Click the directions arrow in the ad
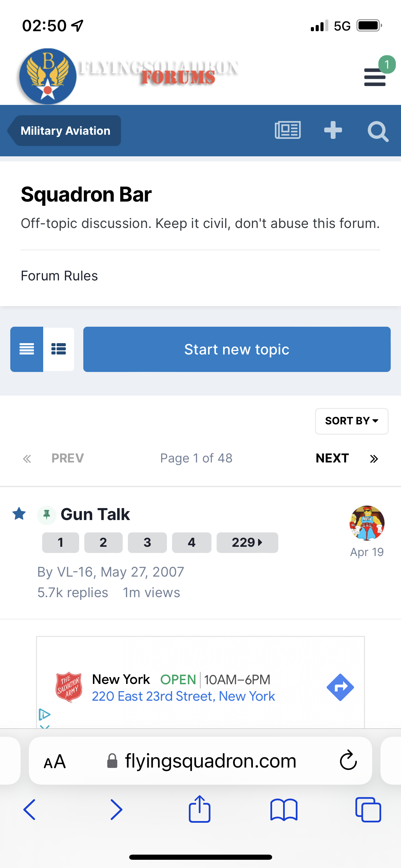 pyautogui.click(x=340, y=687)
